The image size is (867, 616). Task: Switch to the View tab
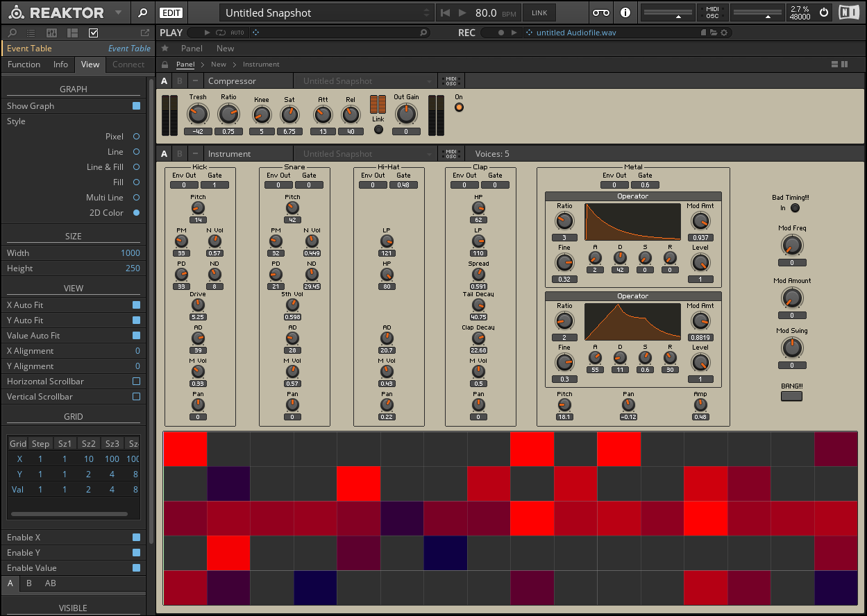(90, 65)
